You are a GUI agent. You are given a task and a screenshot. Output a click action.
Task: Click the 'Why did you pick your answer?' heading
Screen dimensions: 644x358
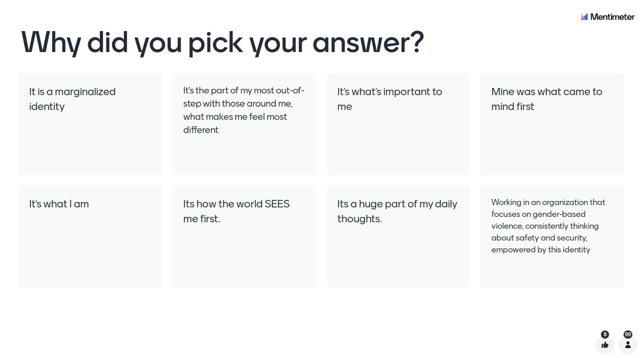[x=222, y=43]
